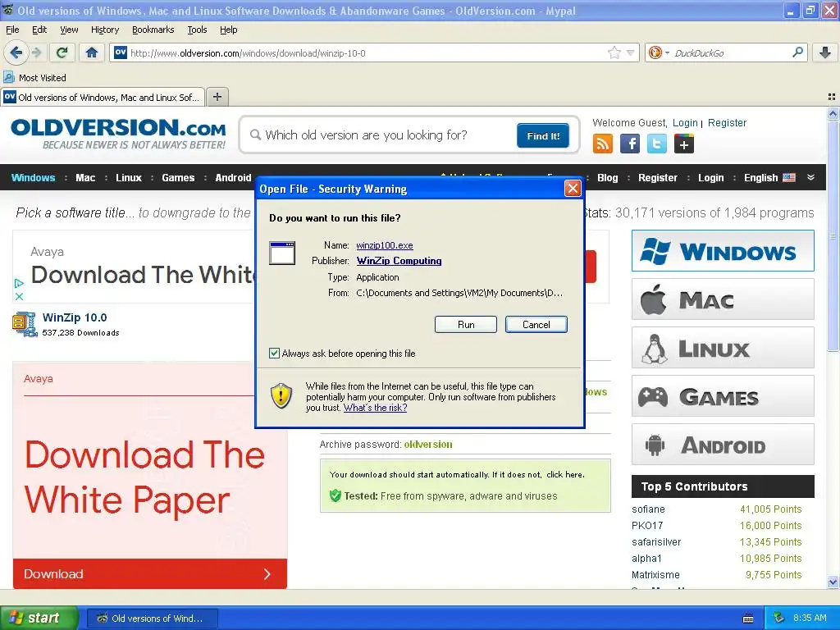Viewport: 840px width, 630px height.
Task: Uncheck Always ask before opening this file
Action: click(x=274, y=353)
